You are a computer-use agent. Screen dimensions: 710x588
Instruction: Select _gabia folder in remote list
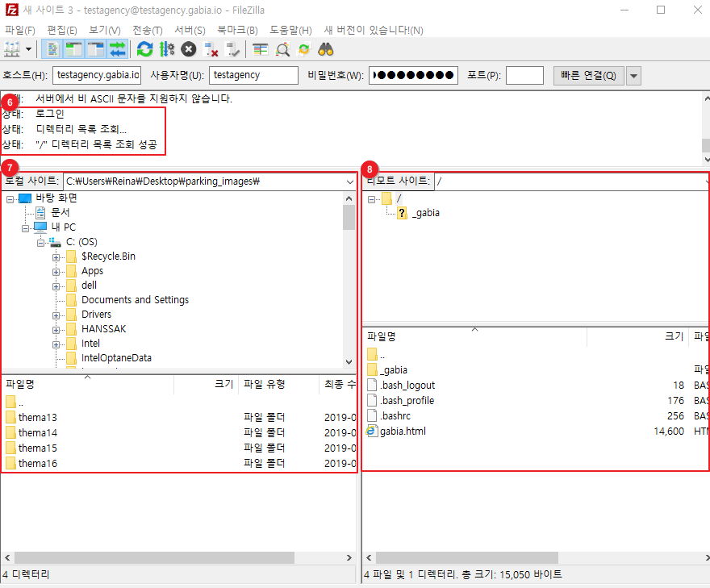[394, 370]
